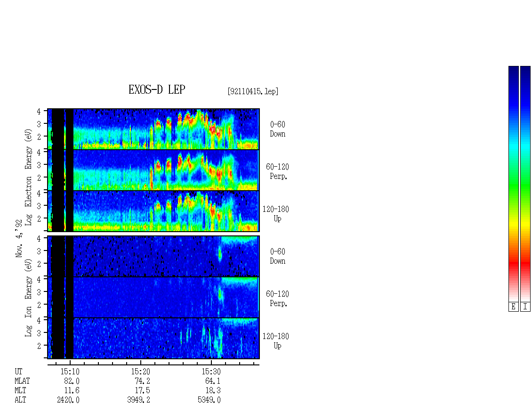Image resolution: width=532 pixels, height=412 pixels.
Task: Click the Nov. 4, '92 date label
Action: [x=19, y=238]
